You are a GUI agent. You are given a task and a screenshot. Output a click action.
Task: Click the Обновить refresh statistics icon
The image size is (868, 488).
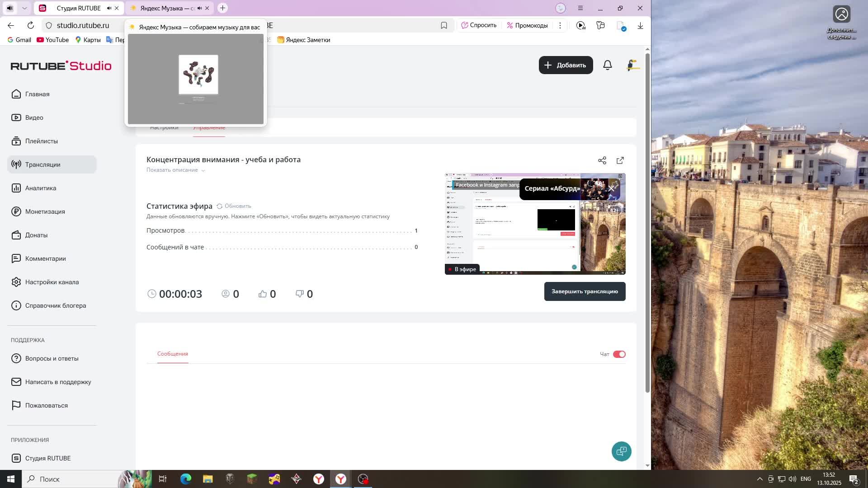pyautogui.click(x=220, y=206)
